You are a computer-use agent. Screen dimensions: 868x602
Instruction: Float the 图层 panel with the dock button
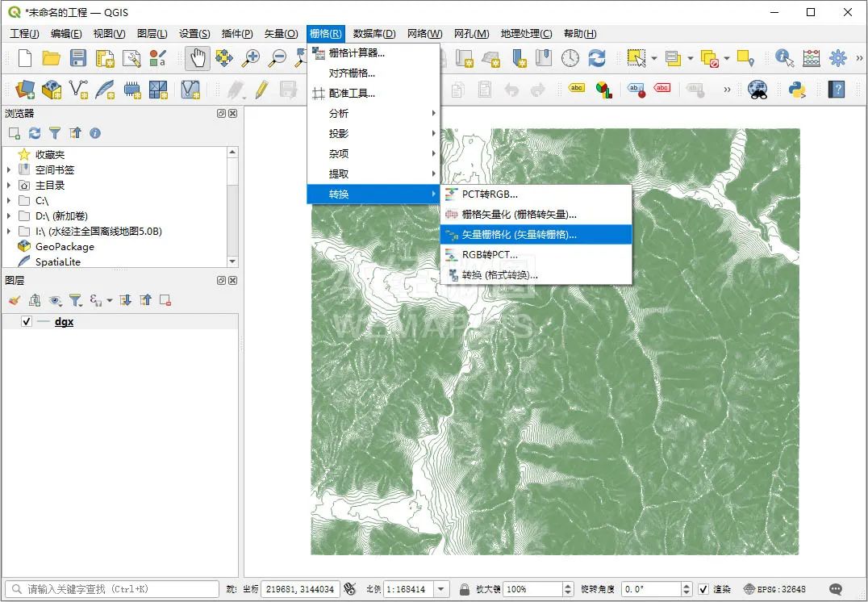click(x=221, y=280)
